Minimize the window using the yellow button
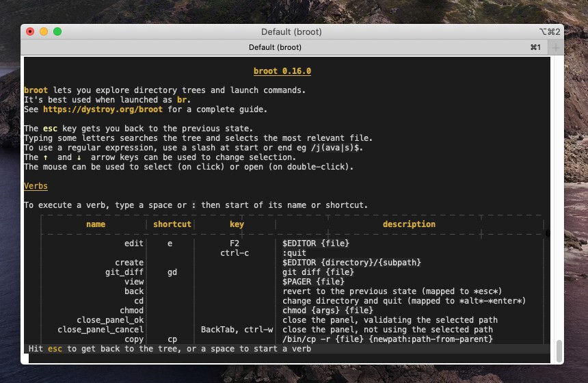The height and width of the screenshot is (383, 588). click(x=44, y=31)
